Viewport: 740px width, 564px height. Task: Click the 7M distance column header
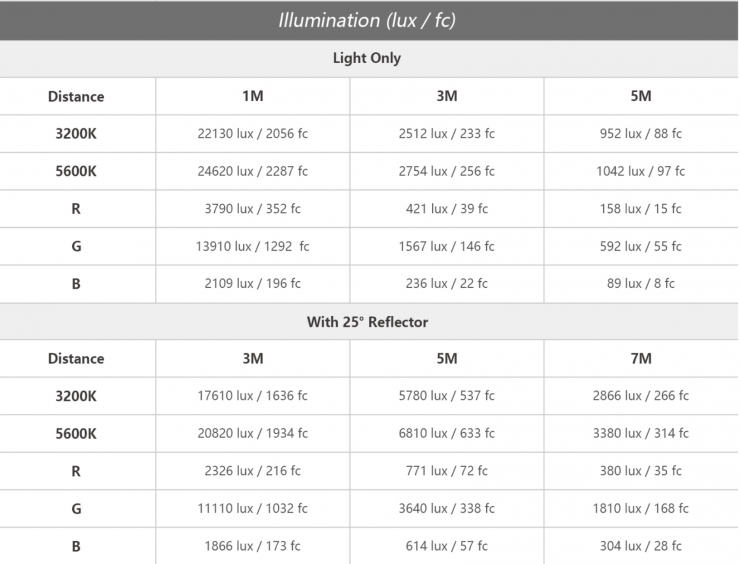pos(641,358)
